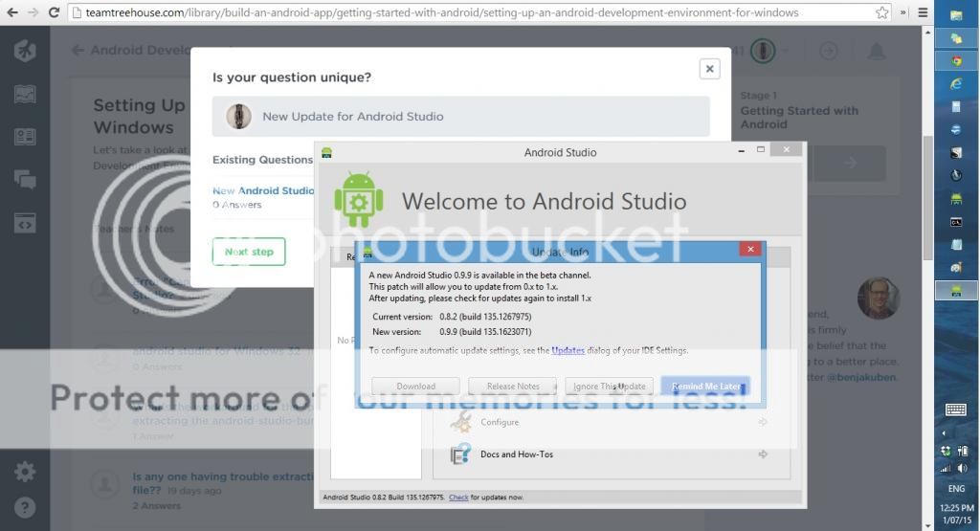The width and height of the screenshot is (980, 531).
Task: Open Workspaces code icon in sidebar
Action: 24,223
